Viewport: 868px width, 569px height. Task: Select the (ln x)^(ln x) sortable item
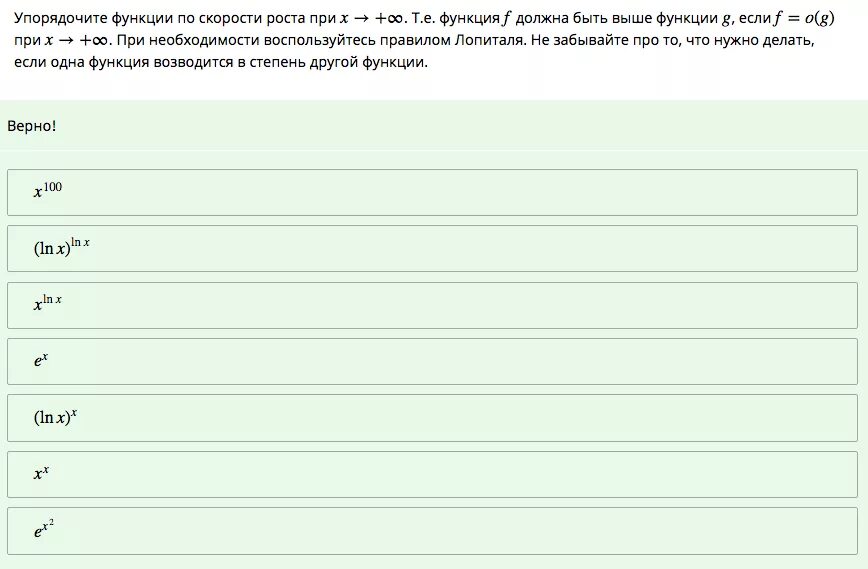[x=432, y=249]
